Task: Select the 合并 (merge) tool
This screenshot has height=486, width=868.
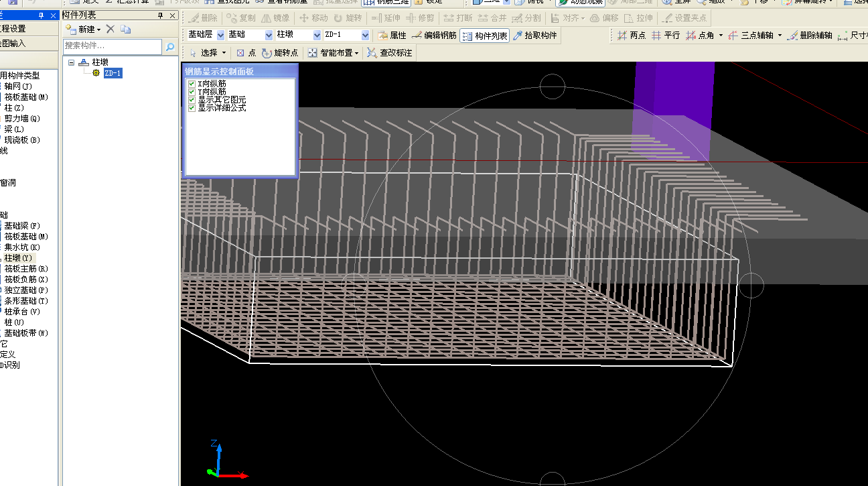Action: [x=492, y=18]
